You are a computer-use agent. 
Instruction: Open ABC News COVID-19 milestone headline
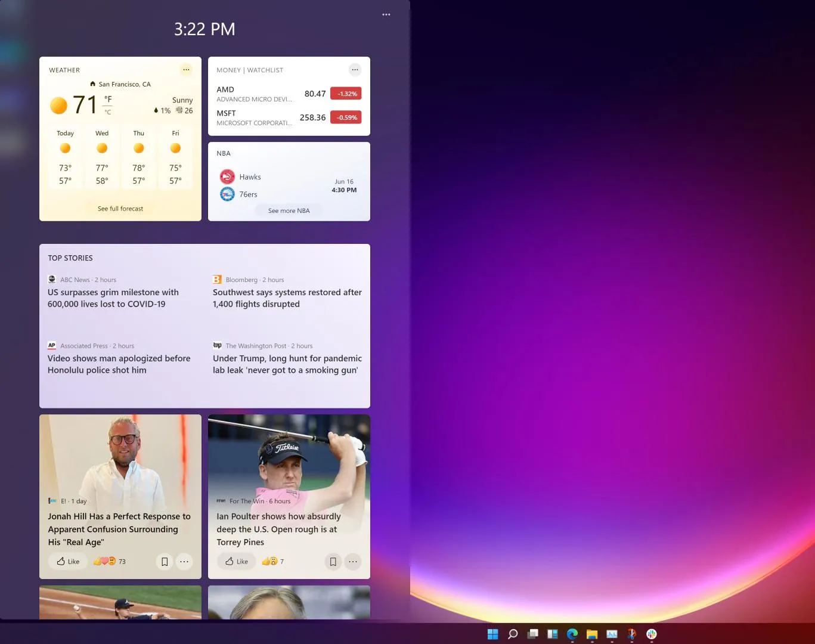[x=113, y=298]
